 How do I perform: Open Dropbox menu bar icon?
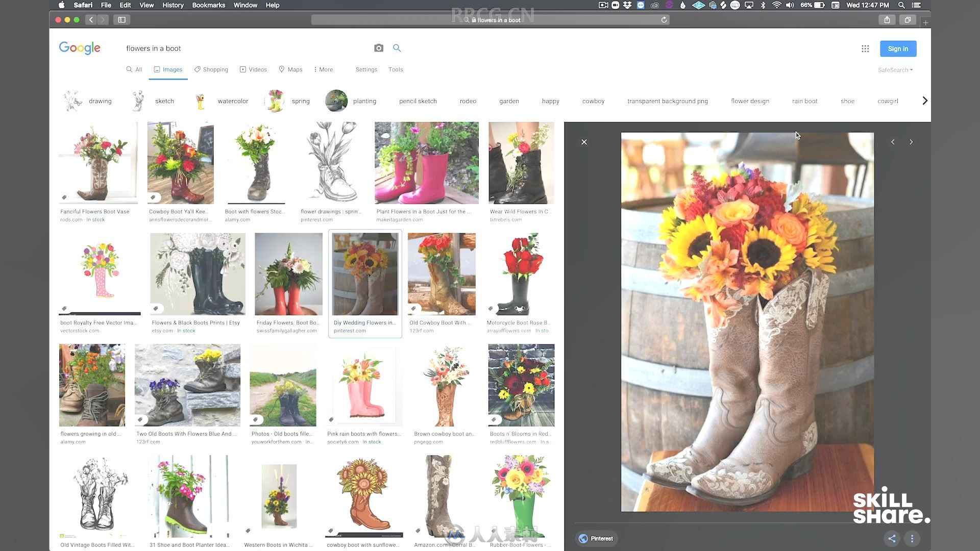coord(627,5)
